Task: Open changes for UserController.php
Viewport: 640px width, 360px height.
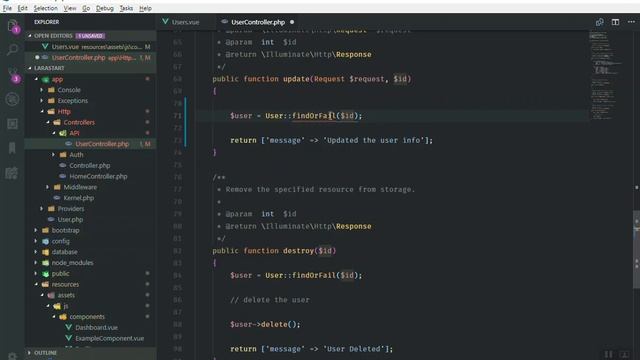Action: tap(599, 22)
